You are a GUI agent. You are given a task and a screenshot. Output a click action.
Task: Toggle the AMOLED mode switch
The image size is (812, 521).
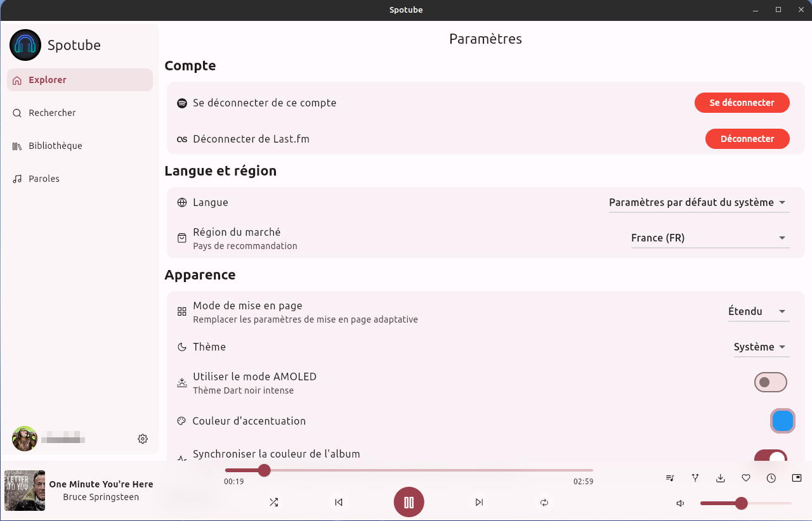pyautogui.click(x=770, y=382)
